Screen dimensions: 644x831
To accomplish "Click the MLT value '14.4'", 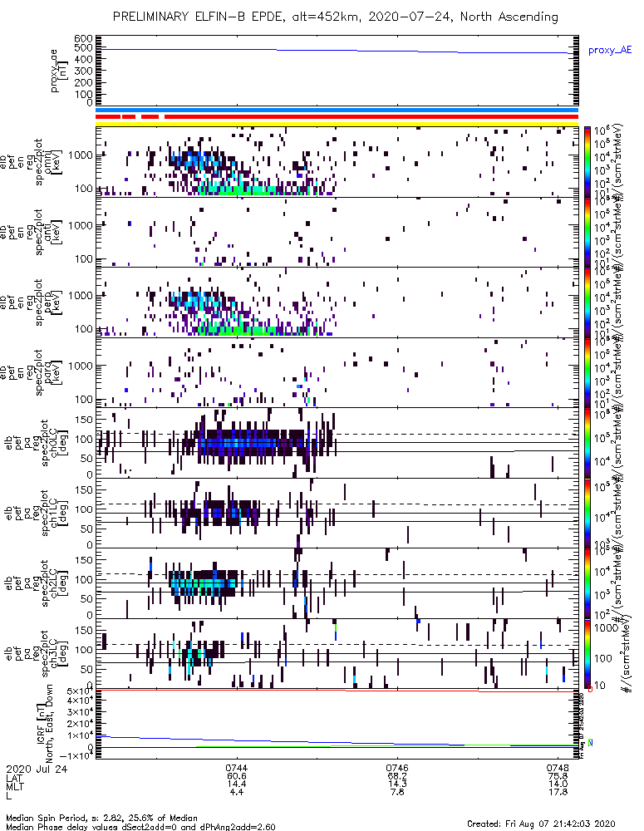I will (236, 784).
